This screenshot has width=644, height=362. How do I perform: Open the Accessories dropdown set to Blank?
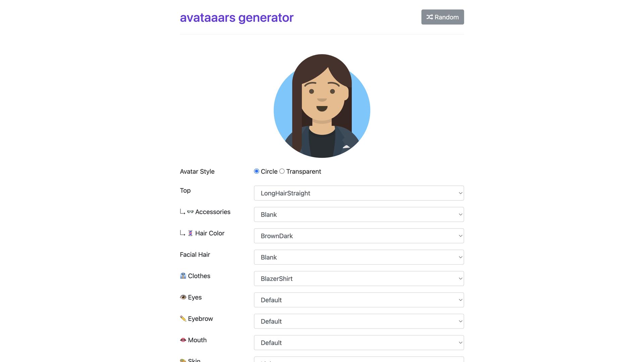[x=359, y=214]
